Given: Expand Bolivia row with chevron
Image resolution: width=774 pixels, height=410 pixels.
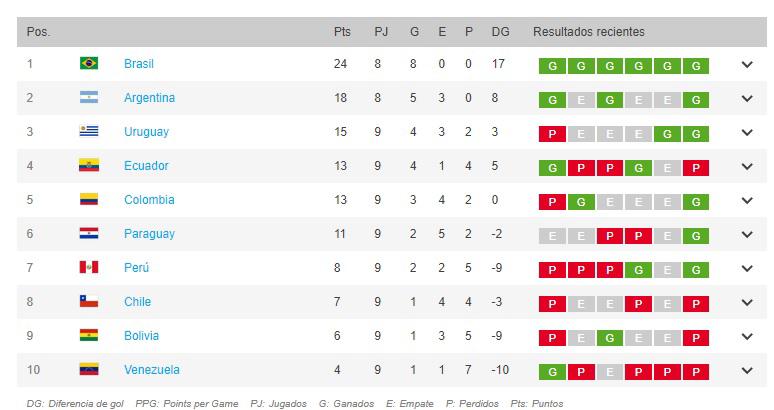Looking at the screenshot, I should click(747, 337).
